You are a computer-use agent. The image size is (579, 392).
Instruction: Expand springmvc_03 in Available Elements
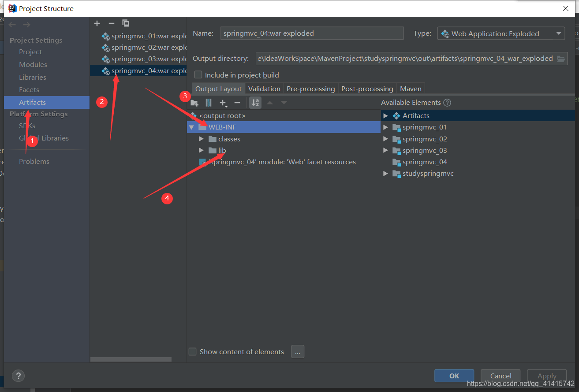point(385,150)
